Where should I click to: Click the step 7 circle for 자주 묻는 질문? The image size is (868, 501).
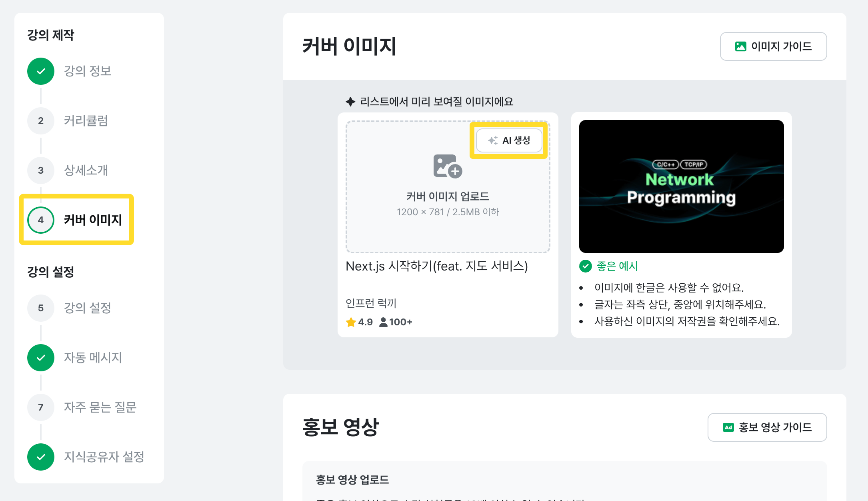(x=41, y=407)
